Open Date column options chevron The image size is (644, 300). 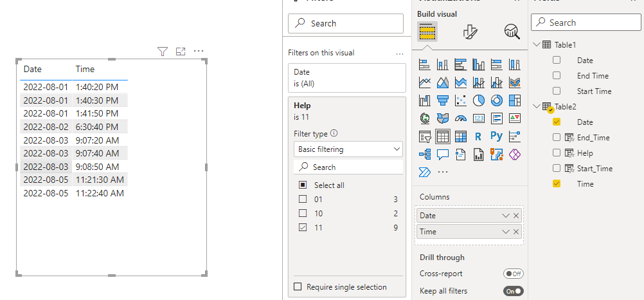pos(506,216)
